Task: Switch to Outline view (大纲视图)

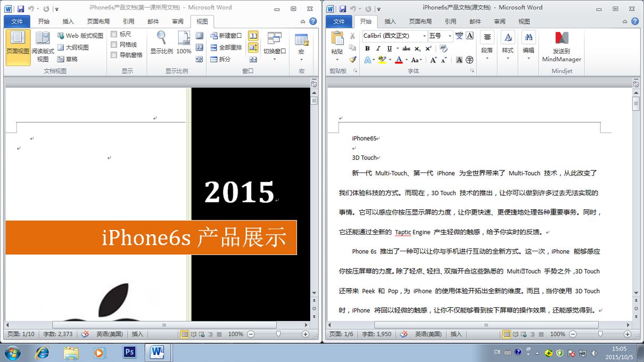Action: 73,47
